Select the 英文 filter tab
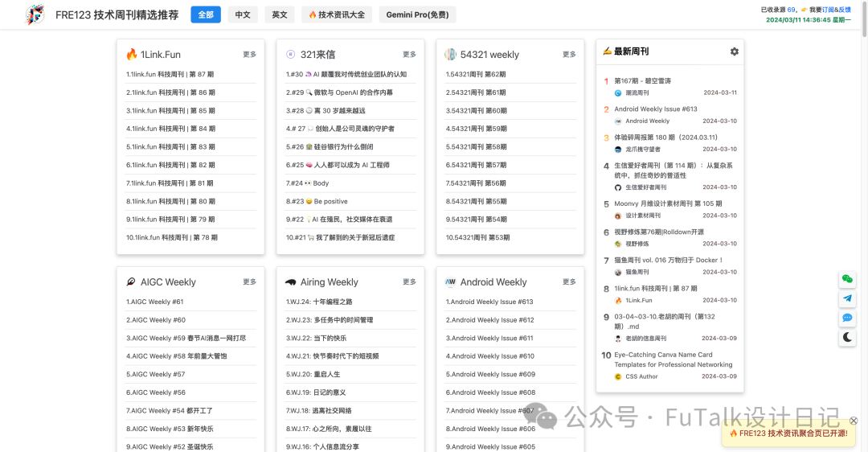The width and height of the screenshot is (868, 452). [x=280, y=14]
